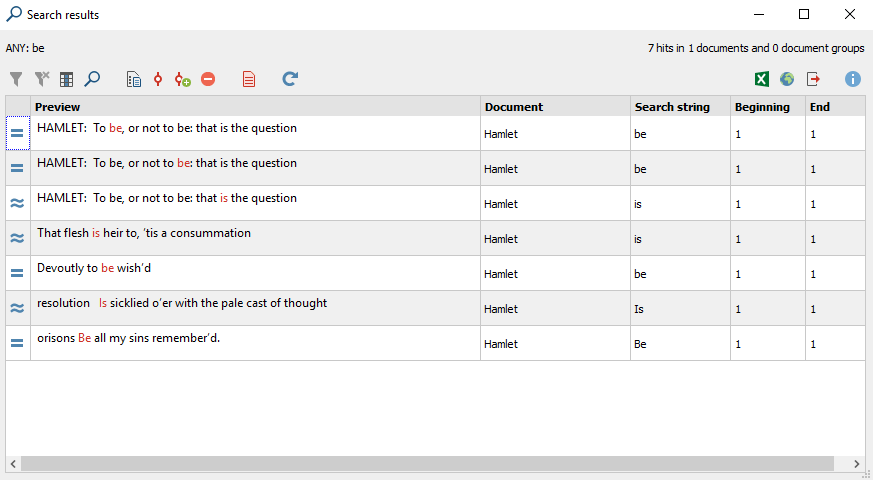This screenshot has width=873, height=480.
Task: Click the red exclude hit icon
Action: coord(208,79)
